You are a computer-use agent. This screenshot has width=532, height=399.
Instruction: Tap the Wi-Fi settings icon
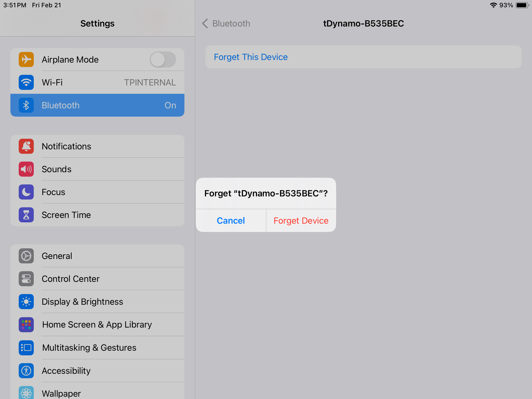[x=26, y=82]
